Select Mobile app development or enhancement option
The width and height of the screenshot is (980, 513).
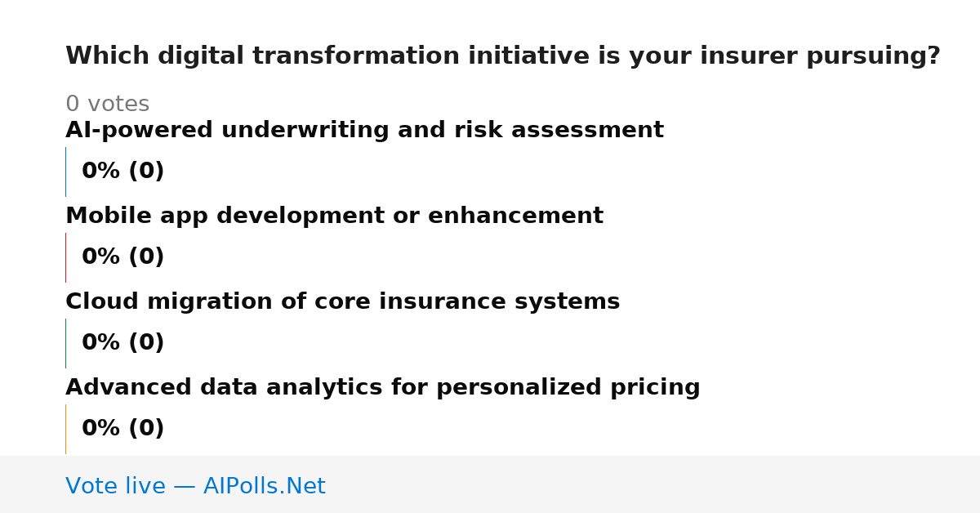click(x=334, y=216)
